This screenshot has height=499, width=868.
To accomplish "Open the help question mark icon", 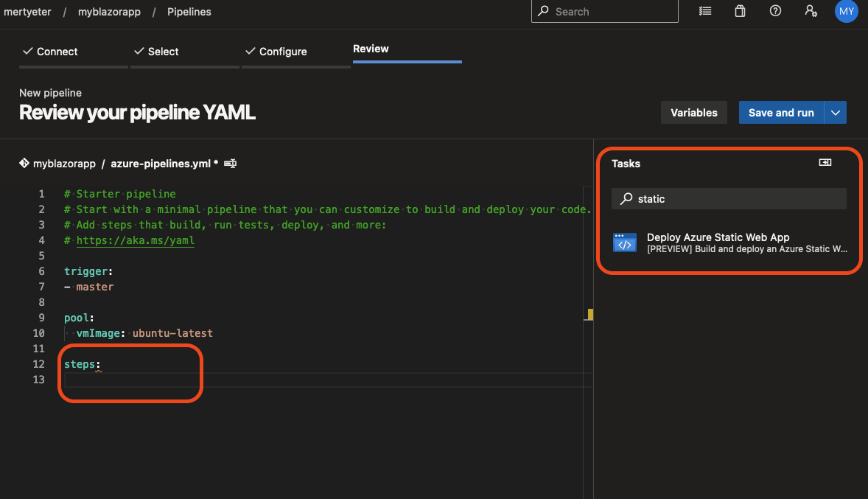I will (775, 11).
